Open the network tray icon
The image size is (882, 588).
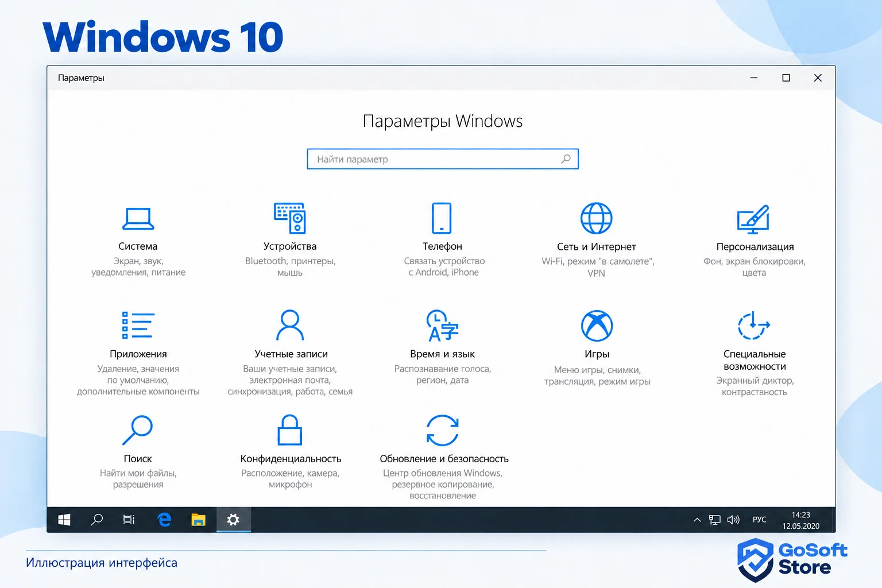click(x=715, y=520)
